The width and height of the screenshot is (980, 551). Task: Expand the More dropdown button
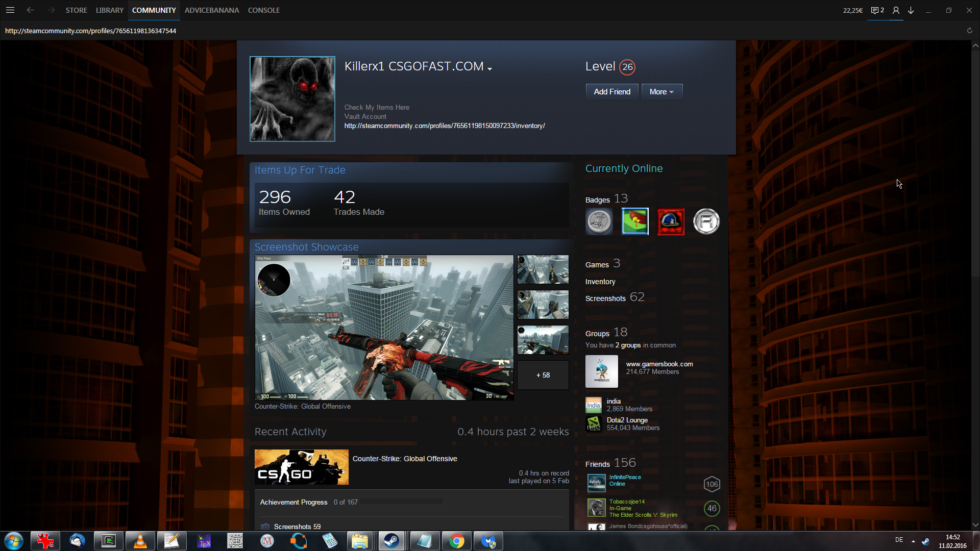(661, 92)
